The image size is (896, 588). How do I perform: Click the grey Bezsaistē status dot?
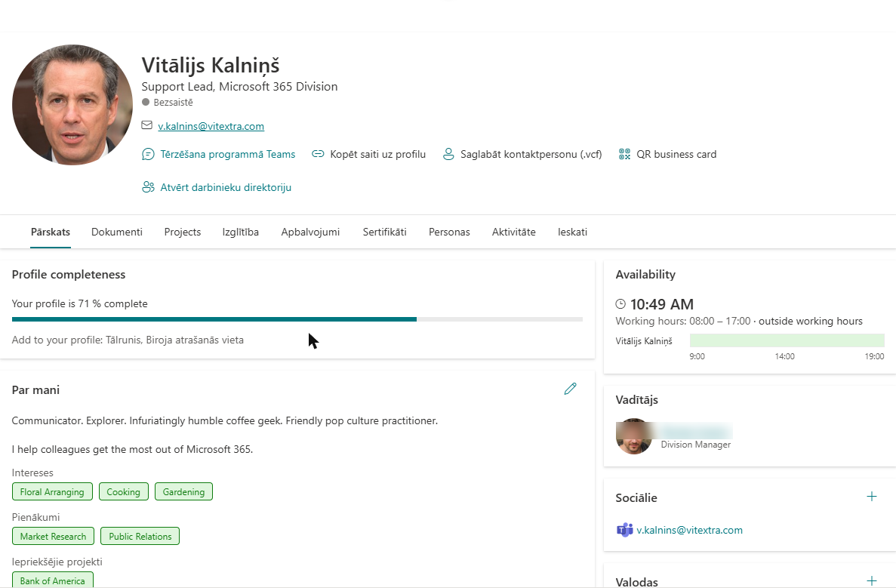[x=146, y=103]
